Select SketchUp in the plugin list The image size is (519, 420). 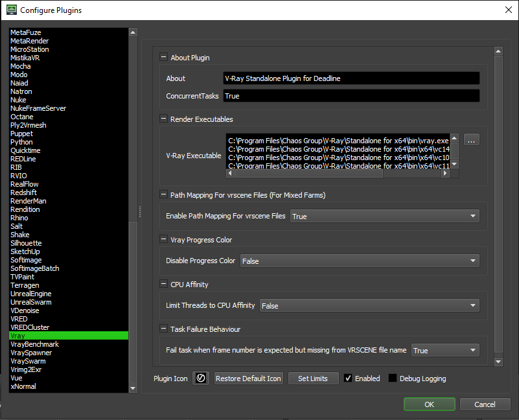(69, 251)
